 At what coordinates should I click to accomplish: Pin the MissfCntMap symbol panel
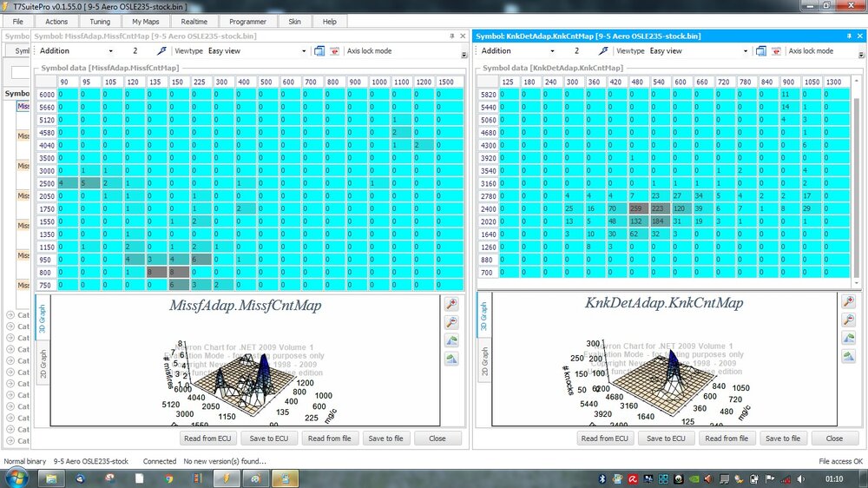click(x=451, y=36)
